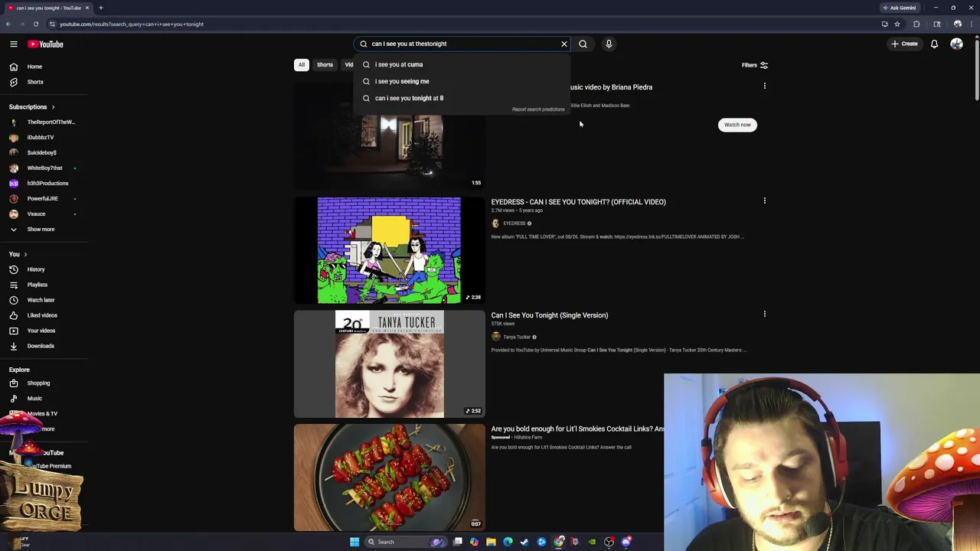Open the Windows Start button
Screen dimensions: 980x551
(354, 542)
